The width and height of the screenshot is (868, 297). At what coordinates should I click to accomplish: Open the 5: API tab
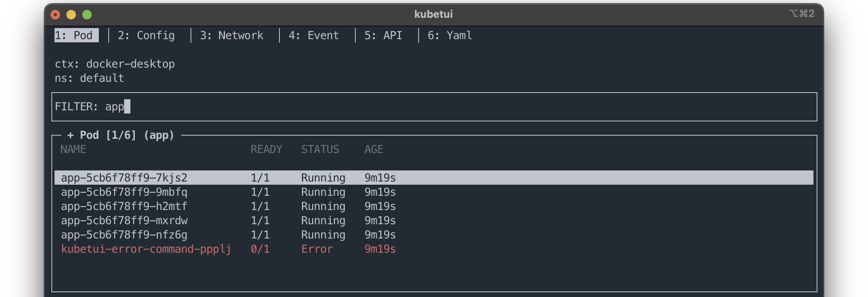click(x=383, y=35)
